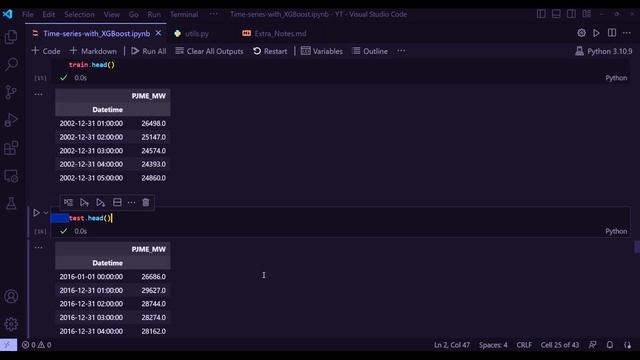Toggle bottom panel layout icon
Screen dimensions: 640x360
coord(556,14)
